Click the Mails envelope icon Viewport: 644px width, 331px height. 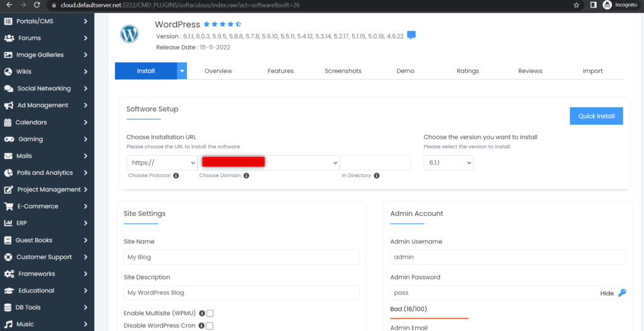[8, 156]
